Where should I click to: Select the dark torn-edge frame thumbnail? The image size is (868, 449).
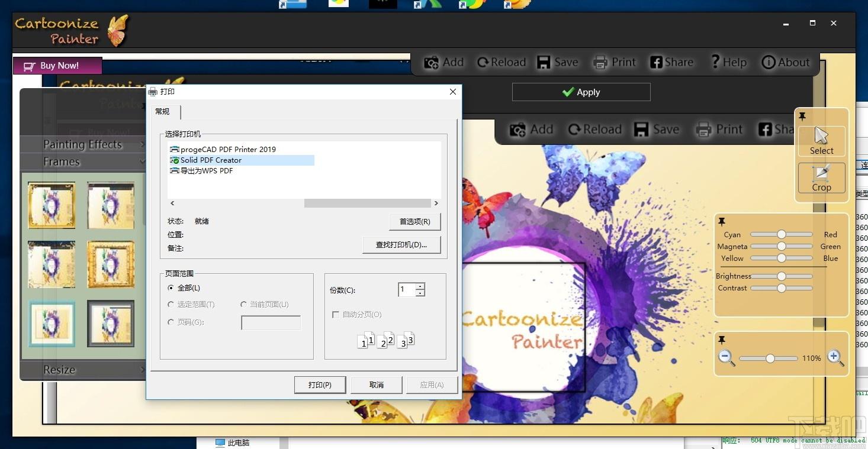[52, 264]
